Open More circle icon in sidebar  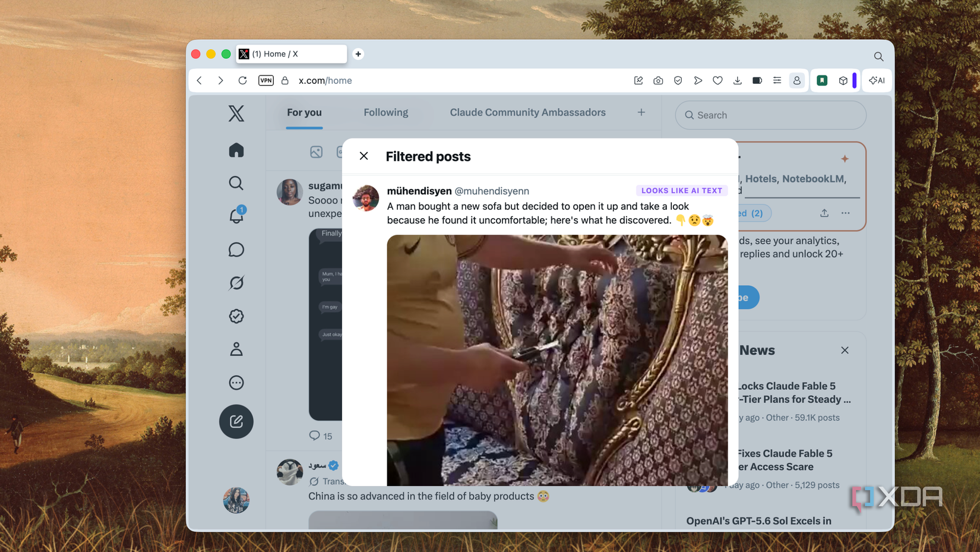pos(236,383)
